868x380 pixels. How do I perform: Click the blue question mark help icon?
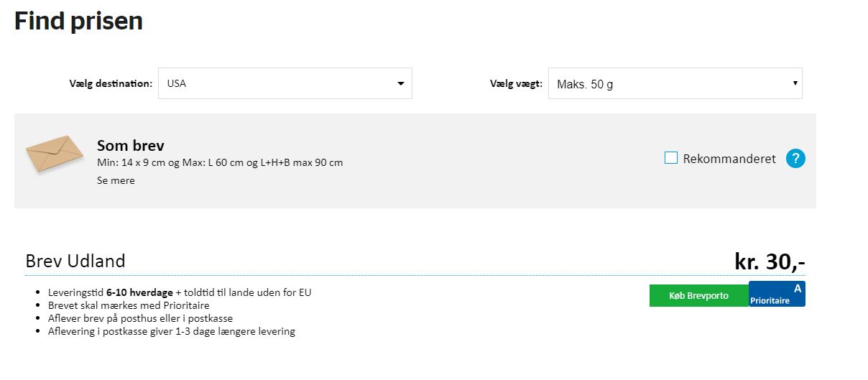click(x=795, y=159)
